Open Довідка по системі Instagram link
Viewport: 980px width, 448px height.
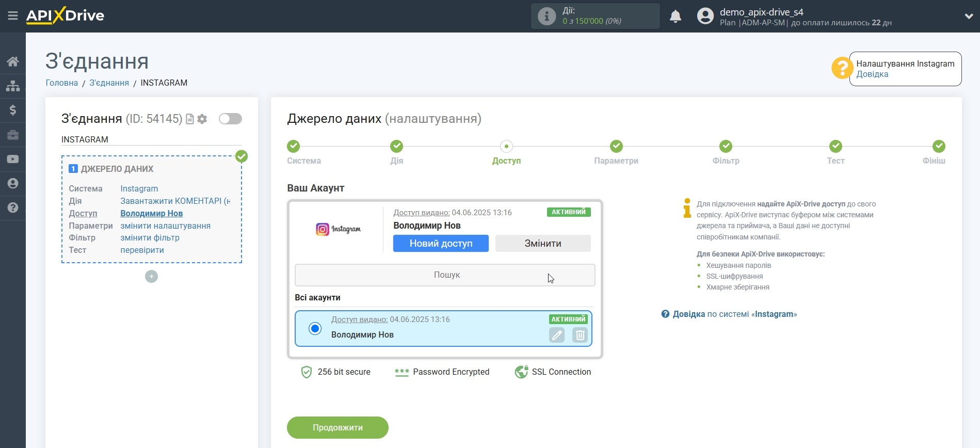click(x=734, y=314)
